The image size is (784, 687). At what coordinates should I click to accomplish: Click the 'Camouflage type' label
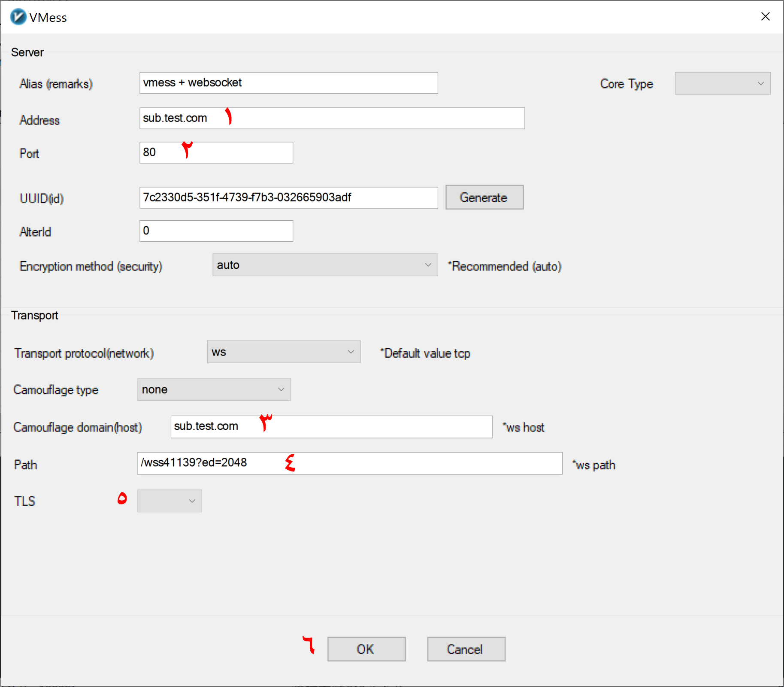pos(56,390)
